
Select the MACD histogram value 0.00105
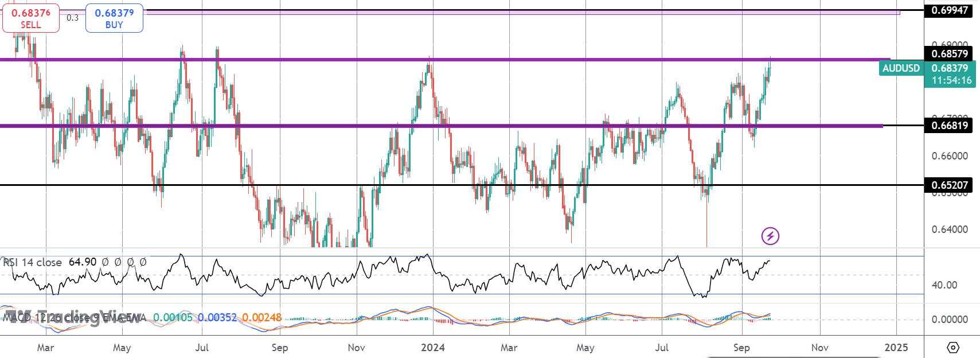174,317
